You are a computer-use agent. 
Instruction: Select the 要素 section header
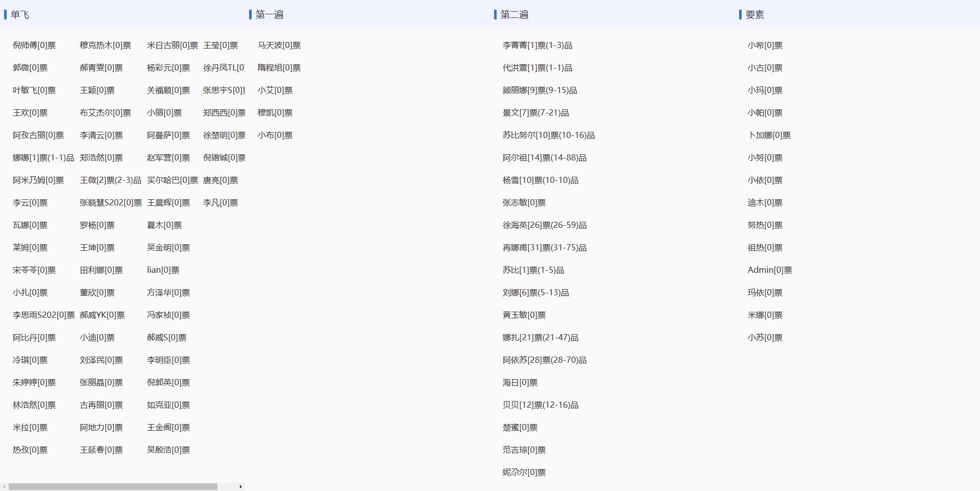pos(755,15)
